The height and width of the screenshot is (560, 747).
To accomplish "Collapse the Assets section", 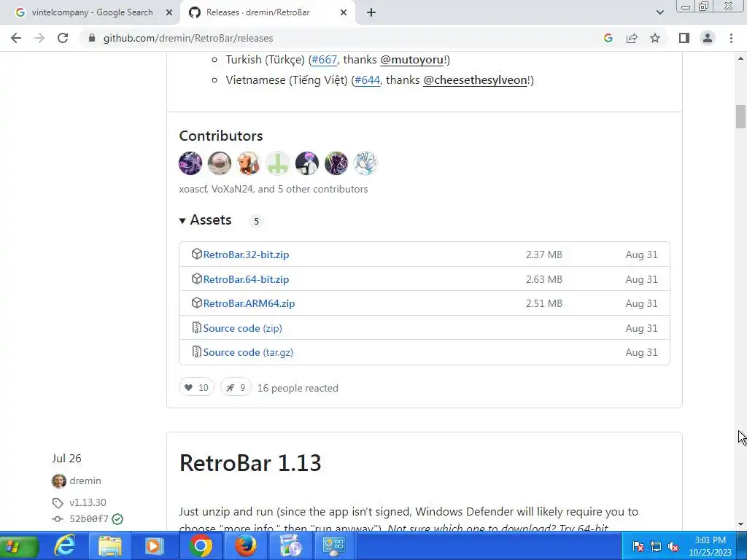I will coord(205,220).
